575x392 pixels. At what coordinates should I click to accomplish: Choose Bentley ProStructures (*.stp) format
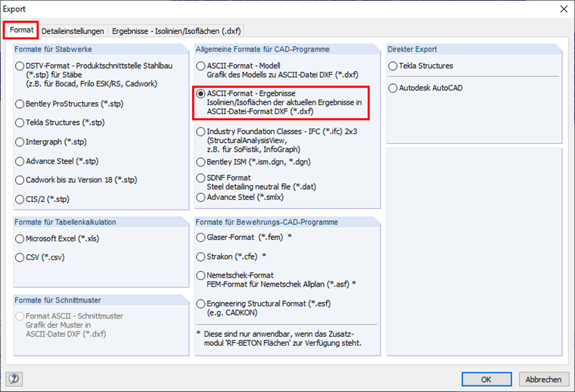pos(20,103)
